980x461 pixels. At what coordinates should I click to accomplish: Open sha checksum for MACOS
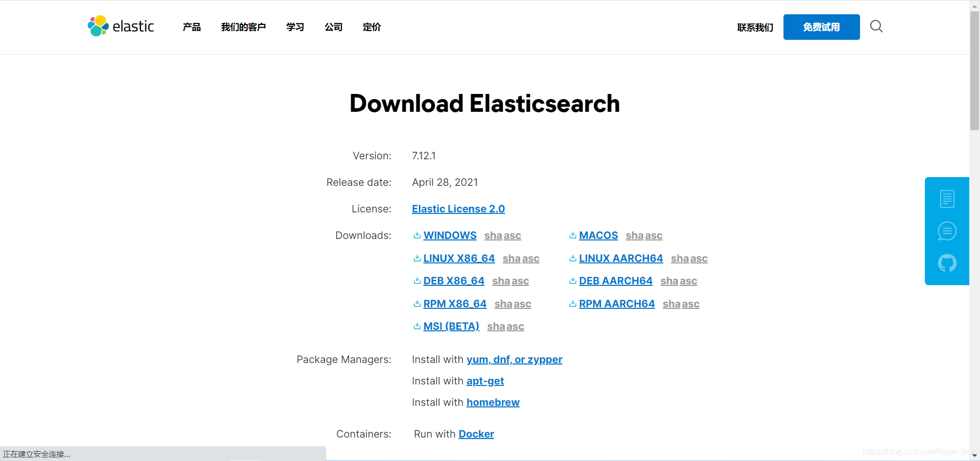pos(634,235)
